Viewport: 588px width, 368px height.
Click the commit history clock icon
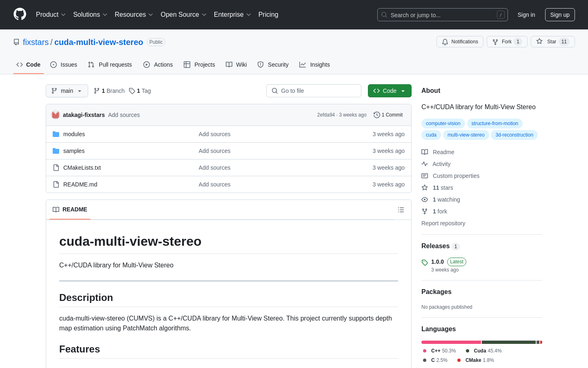coord(376,115)
